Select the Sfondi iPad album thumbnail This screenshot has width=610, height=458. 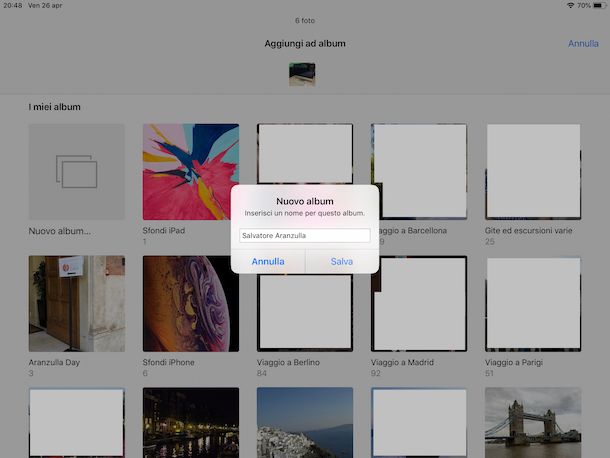pyautogui.click(x=191, y=172)
